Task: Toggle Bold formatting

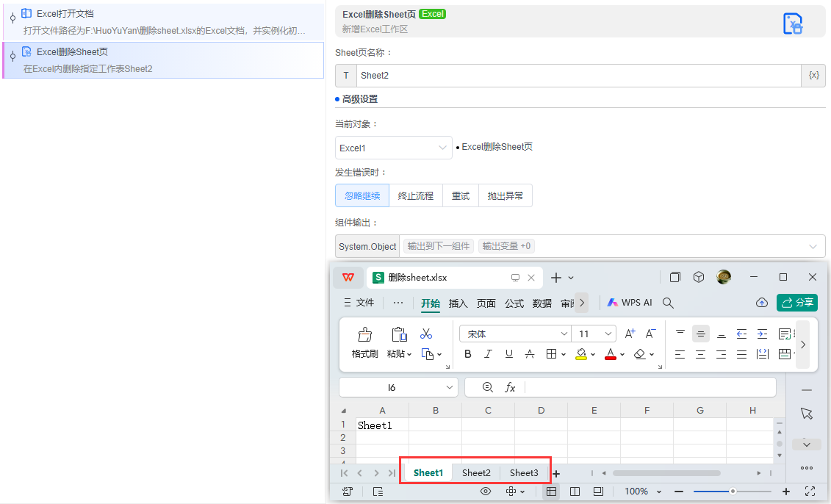Action: [x=468, y=353]
